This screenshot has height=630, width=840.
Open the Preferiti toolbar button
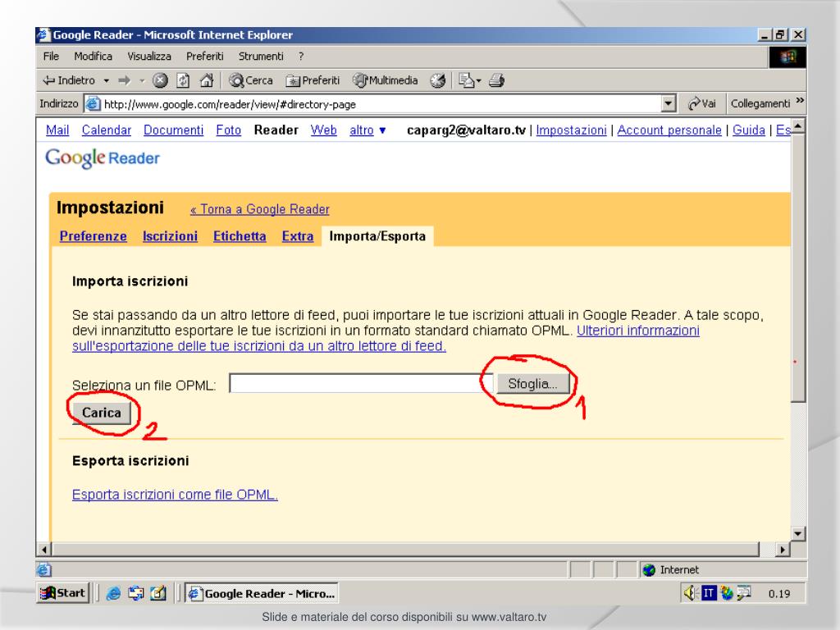[313, 80]
